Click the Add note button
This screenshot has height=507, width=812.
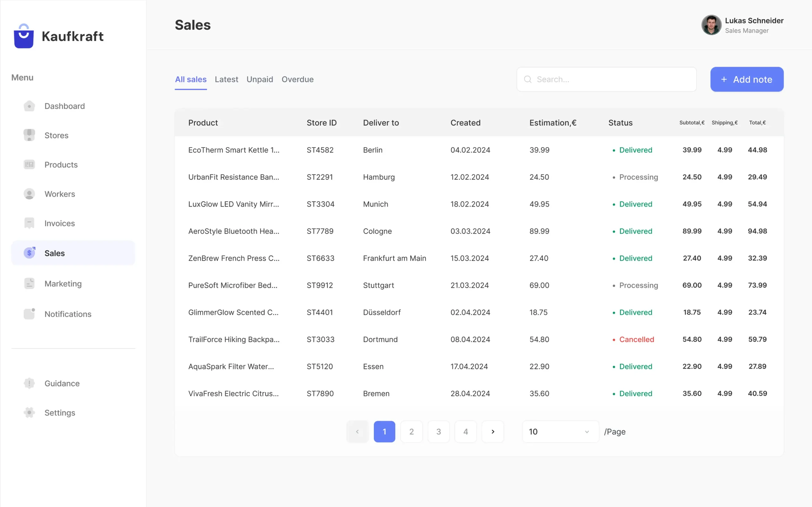pos(747,79)
